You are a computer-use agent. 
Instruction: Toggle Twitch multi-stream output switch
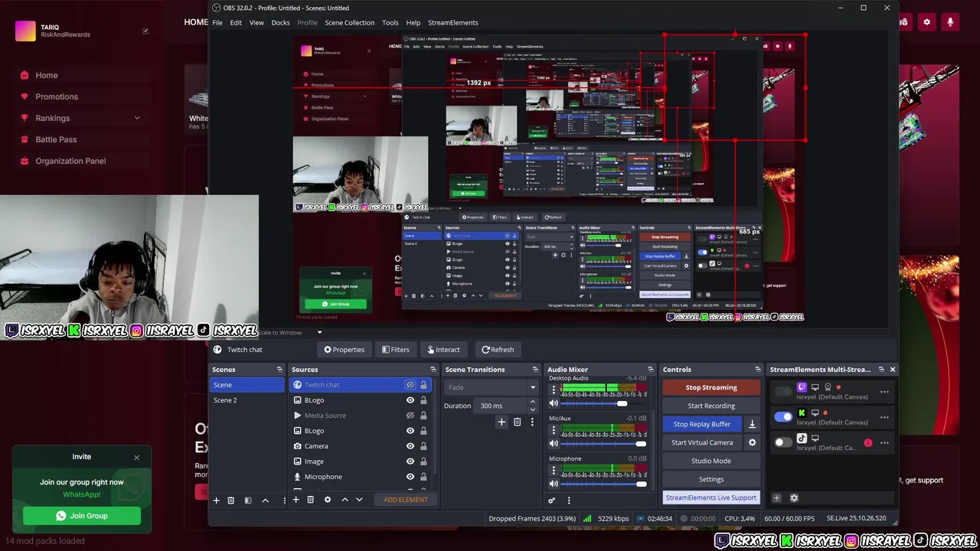[782, 392]
